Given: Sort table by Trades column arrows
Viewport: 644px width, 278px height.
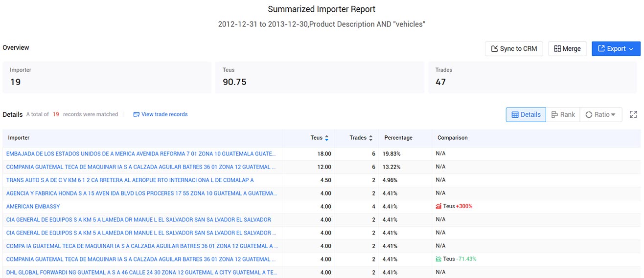Looking at the screenshot, I should point(371,138).
